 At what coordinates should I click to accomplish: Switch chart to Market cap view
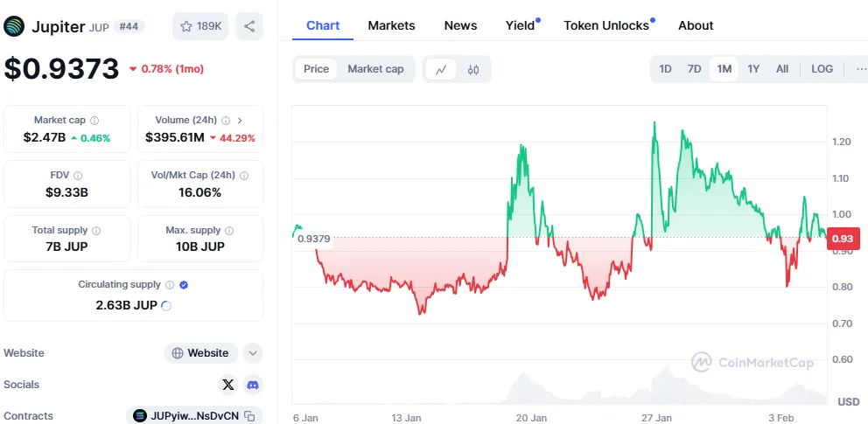click(x=375, y=69)
